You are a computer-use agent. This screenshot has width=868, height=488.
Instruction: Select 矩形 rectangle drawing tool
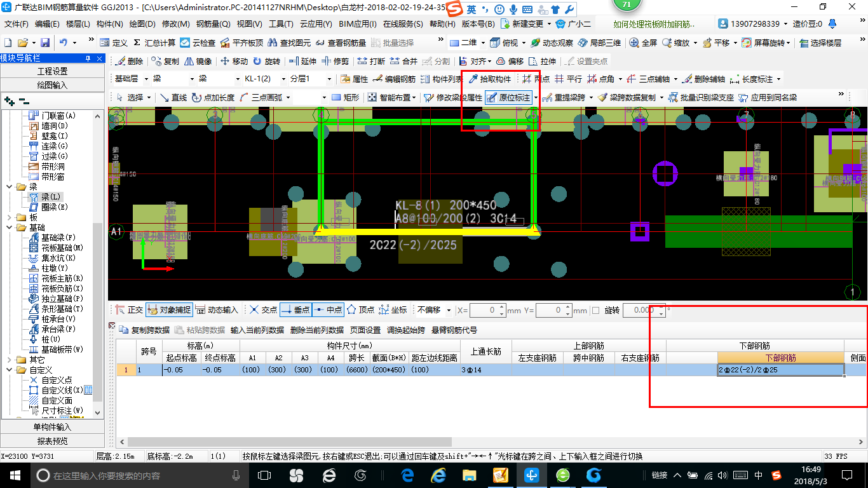346,98
